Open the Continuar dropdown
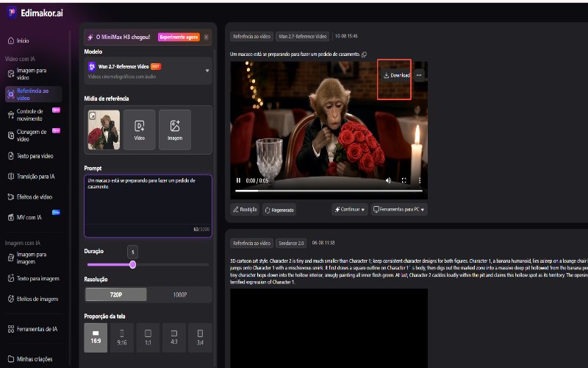Image resolution: width=588 pixels, height=368 pixels. (350, 210)
